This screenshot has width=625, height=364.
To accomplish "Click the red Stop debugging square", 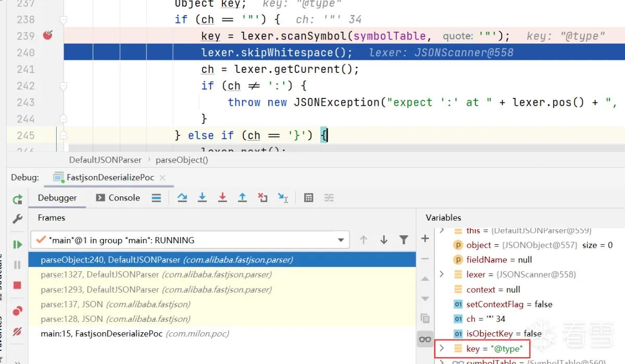I will pyautogui.click(x=17, y=285).
